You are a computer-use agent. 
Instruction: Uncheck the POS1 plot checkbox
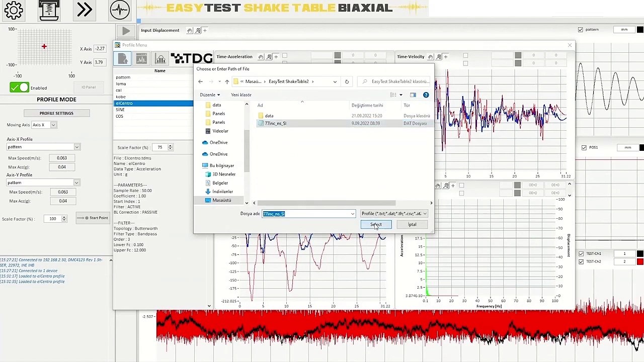[584, 148]
